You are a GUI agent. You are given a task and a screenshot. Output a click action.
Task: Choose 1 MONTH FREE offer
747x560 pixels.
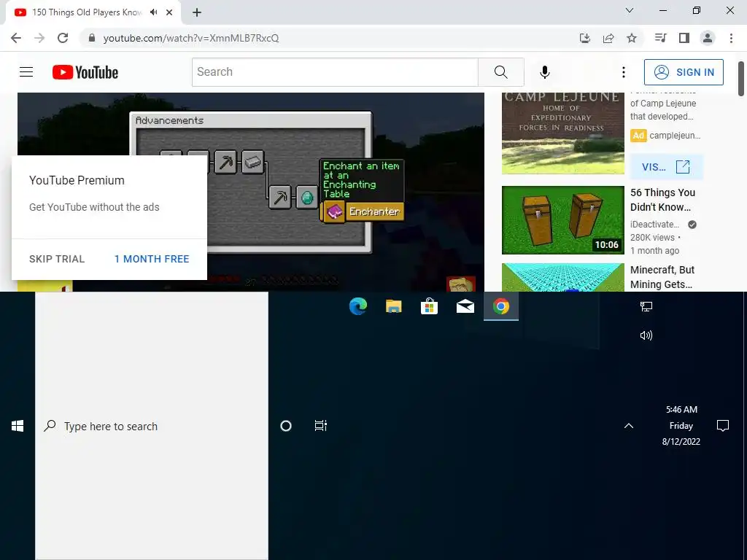152,259
